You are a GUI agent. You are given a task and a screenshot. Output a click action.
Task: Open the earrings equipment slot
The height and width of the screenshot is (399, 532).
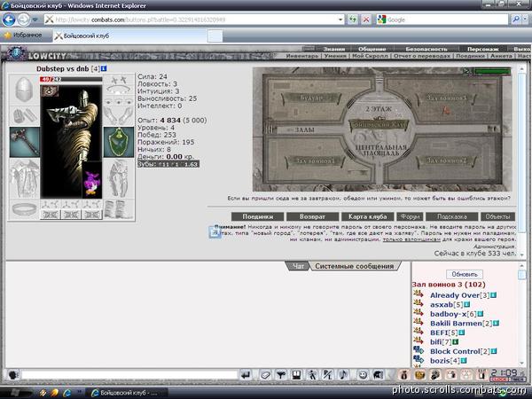click(119, 81)
